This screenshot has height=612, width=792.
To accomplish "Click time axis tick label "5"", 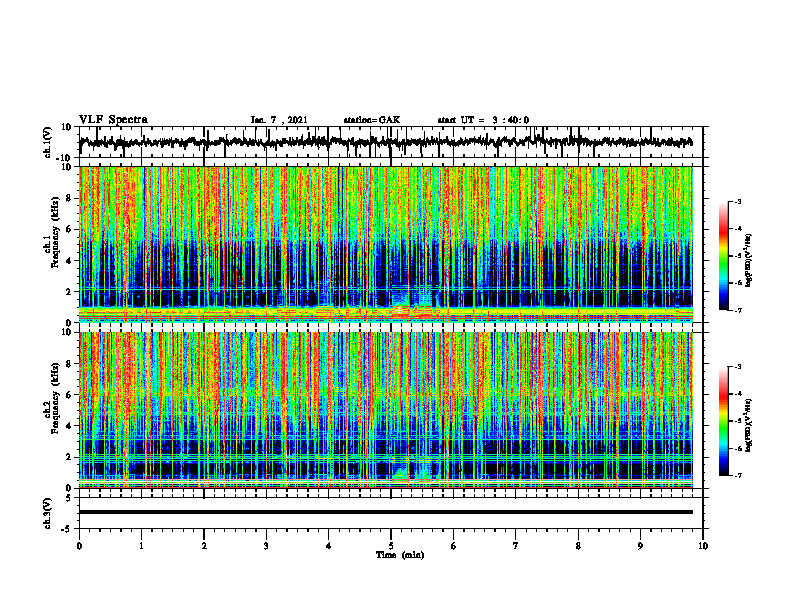I will (x=391, y=546).
